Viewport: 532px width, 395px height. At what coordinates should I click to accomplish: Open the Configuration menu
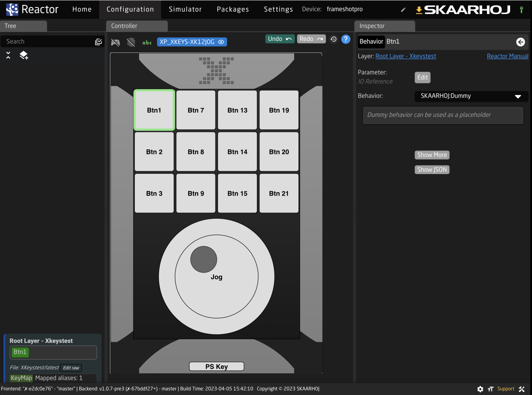(x=130, y=9)
